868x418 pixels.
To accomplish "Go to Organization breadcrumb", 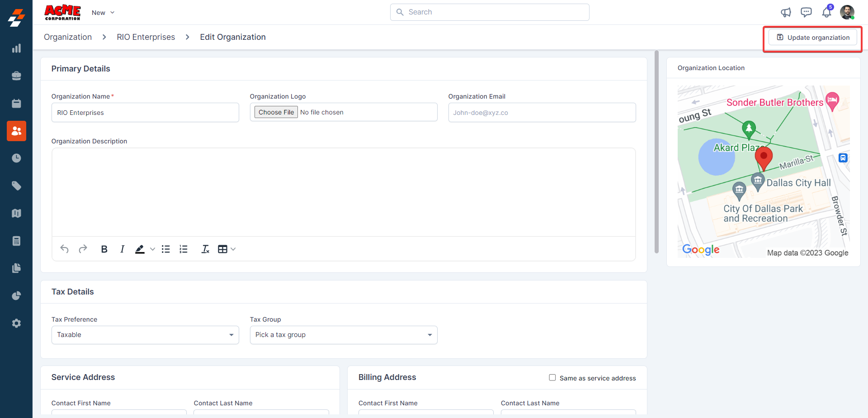I will click(68, 37).
